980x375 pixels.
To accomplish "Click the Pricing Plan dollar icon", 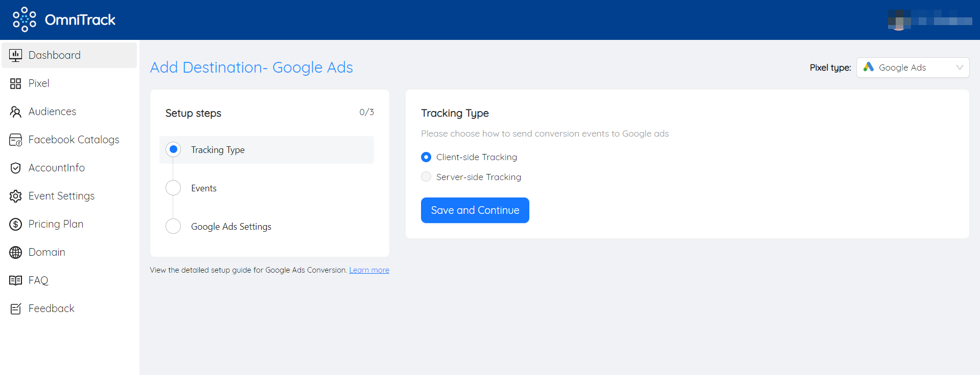I will [16, 224].
